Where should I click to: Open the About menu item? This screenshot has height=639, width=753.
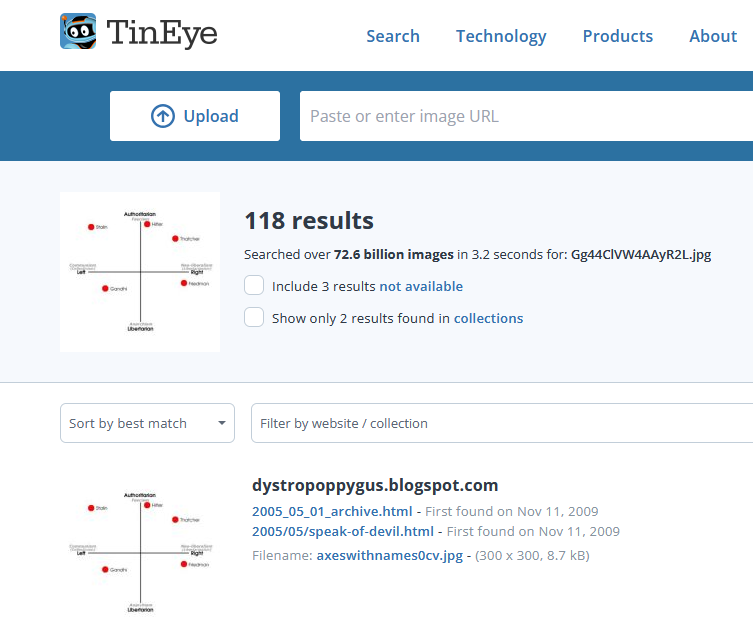(713, 36)
